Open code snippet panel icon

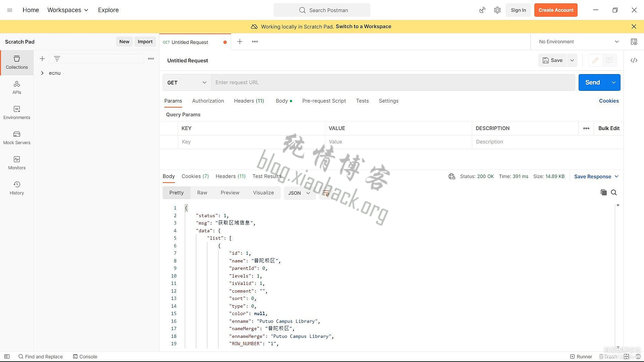click(x=634, y=60)
